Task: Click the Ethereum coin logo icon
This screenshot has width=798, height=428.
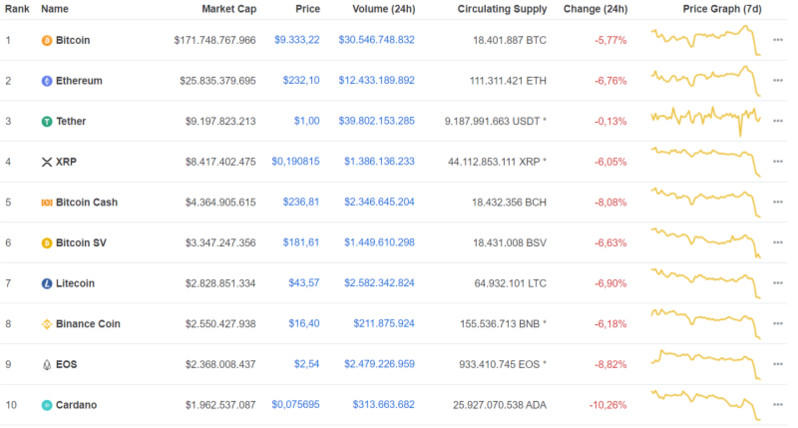Action: click(x=46, y=81)
